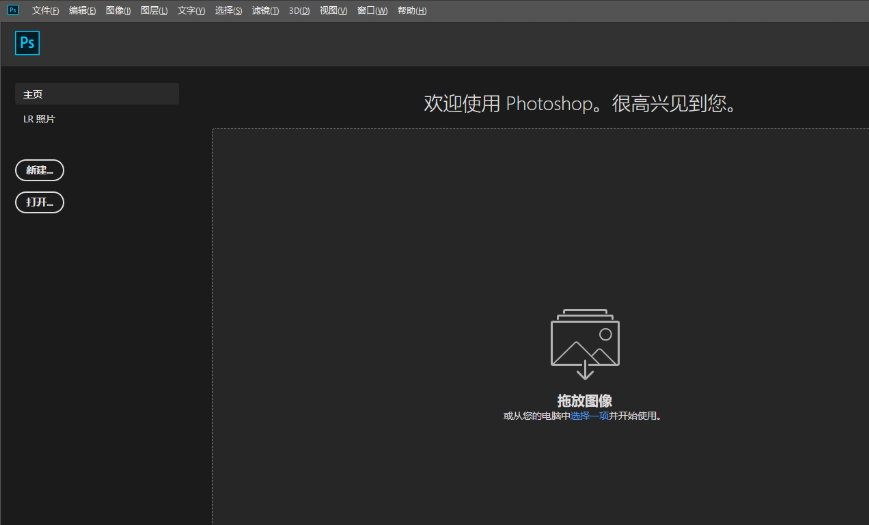Click the welcome heading 欢迎使用 Photoshop
Viewport: 869px width, 525px height.
(x=580, y=104)
